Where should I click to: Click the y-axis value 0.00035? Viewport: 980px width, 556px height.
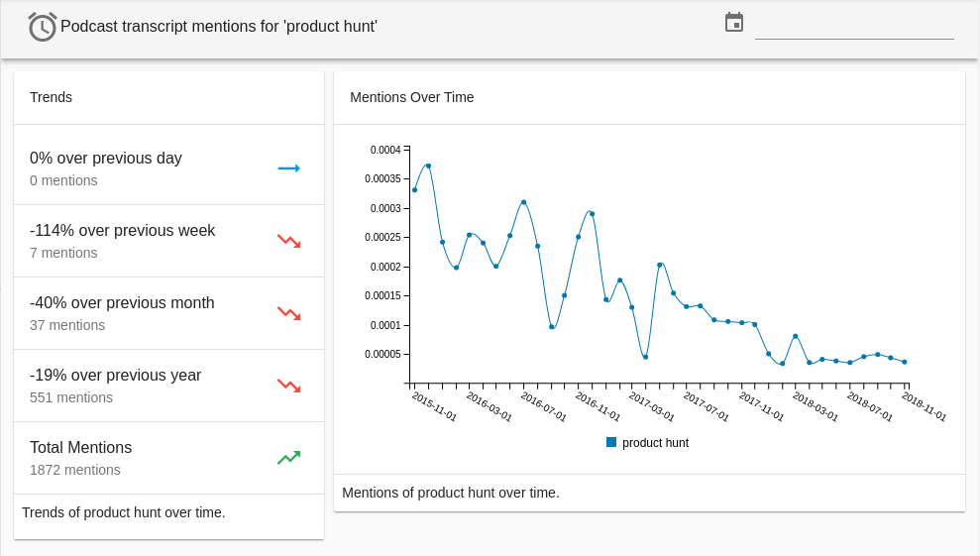click(382, 178)
